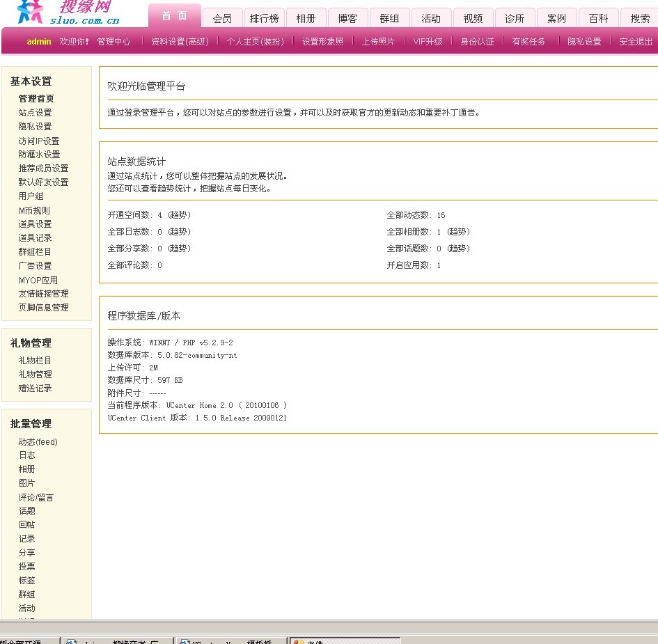Open the 百科 tab
Screen dimensions: 658x644
coord(598,19)
